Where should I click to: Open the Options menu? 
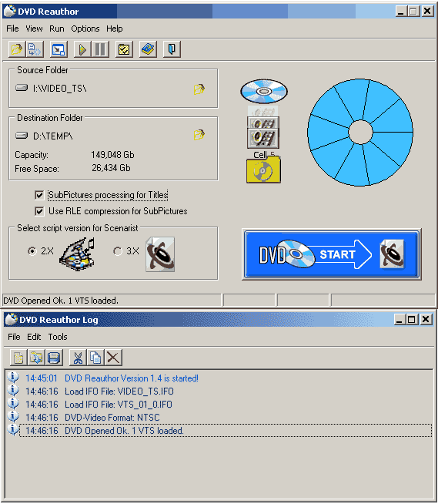coord(85,29)
